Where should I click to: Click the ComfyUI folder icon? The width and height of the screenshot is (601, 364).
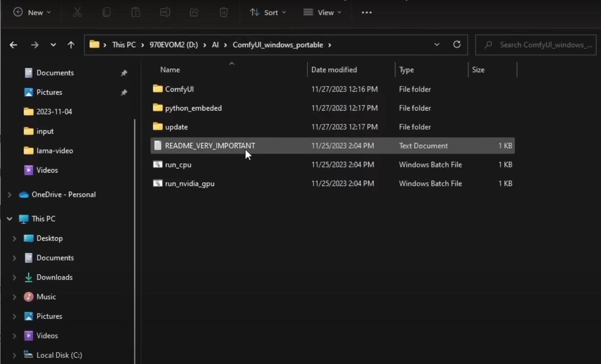pyautogui.click(x=158, y=88)
